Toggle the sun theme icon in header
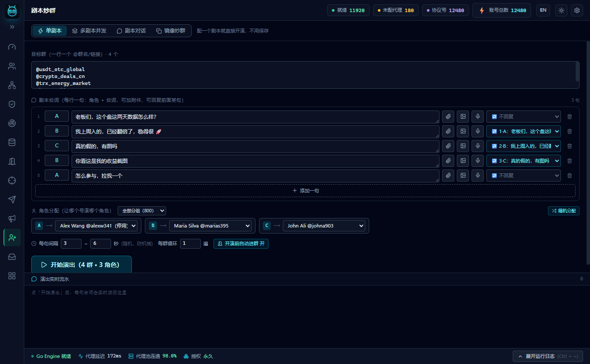The width and height of the screenshot is (590, 364). click(561, 10)
